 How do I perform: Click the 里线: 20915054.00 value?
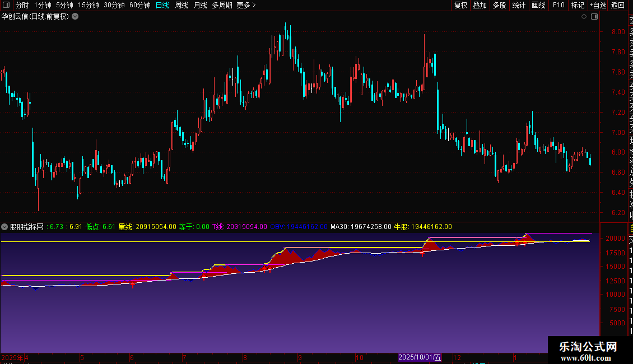tap(147, 227)
